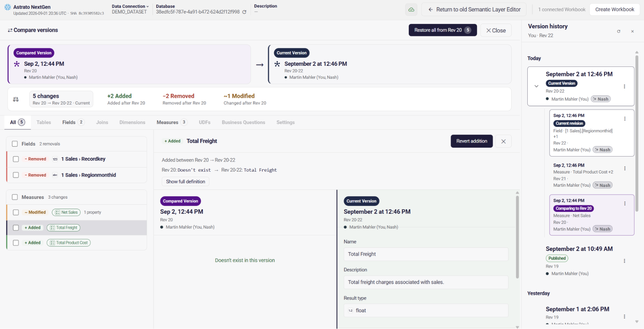
Task: Click the detail comparison pane scrollbar
Action: pyautogui.click(x=517, y=237)
